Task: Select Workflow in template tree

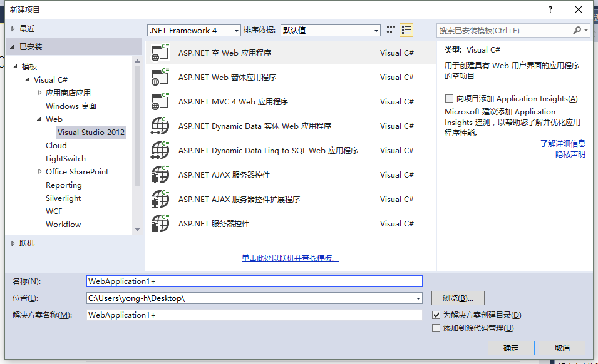Action: click(63, 225)
